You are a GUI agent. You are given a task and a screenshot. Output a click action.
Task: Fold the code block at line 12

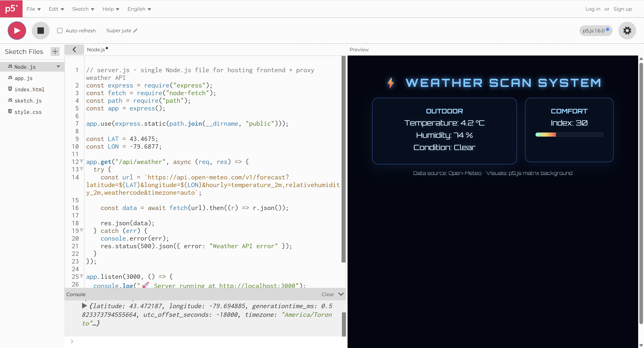pyautogui.click(x=81, y=161)
